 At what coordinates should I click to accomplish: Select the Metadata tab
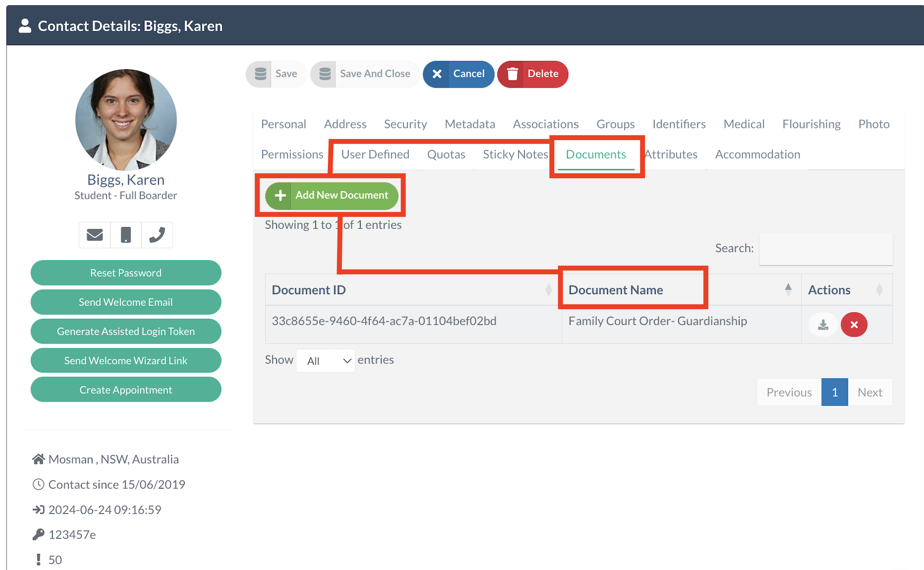point(470,124)
